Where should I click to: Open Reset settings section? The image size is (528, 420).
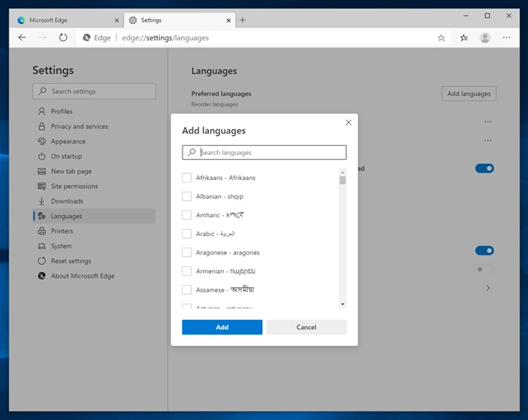pyautogui.click(x=94, y=261)
